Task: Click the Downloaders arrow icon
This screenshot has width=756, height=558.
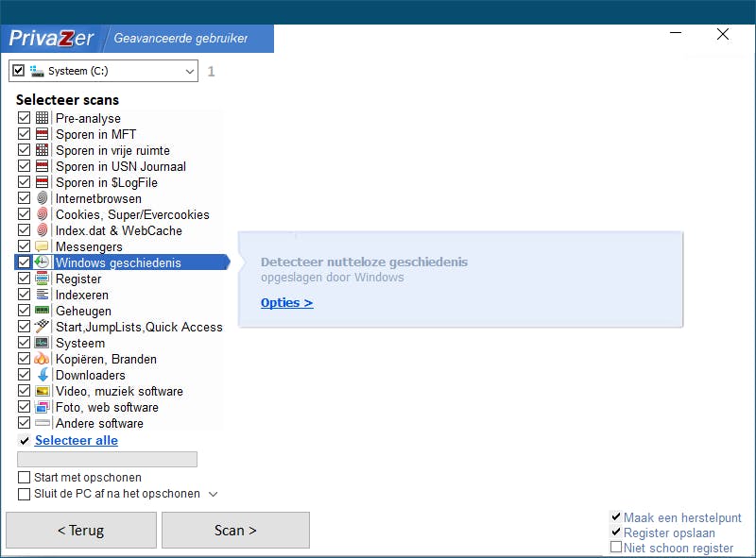Action: click(43, 375)
